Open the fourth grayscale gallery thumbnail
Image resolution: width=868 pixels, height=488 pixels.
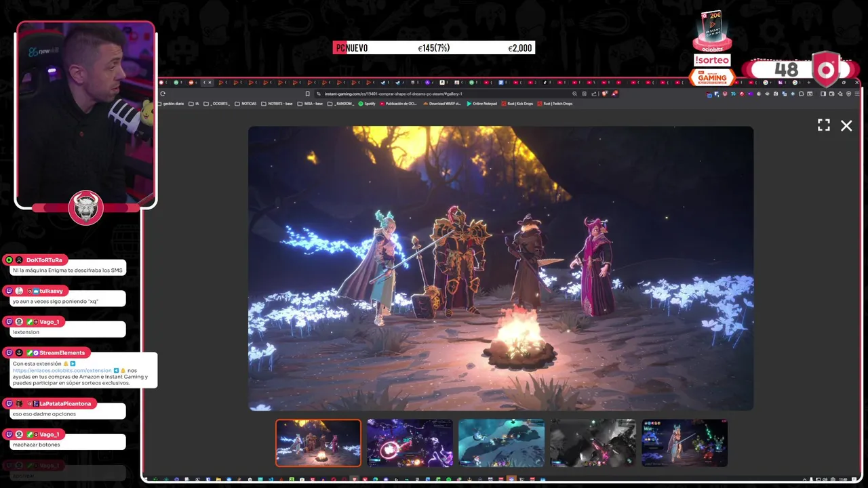(593, 443)
